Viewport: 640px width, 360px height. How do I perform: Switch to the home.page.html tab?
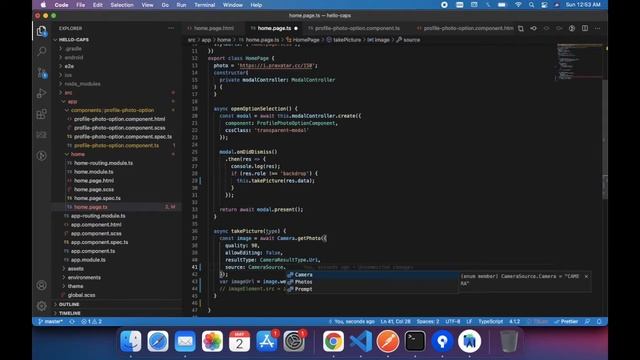pyautogui.click(x=213, y=28)
